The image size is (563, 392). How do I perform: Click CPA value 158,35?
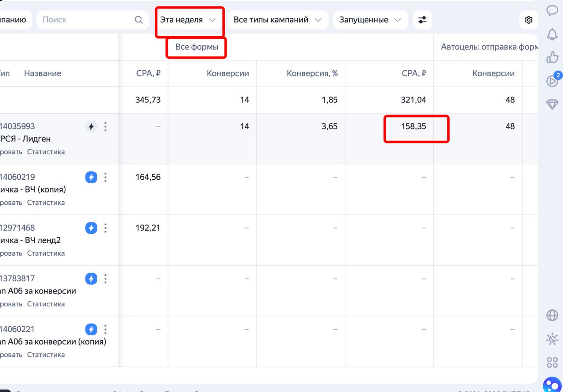point(413,127)
